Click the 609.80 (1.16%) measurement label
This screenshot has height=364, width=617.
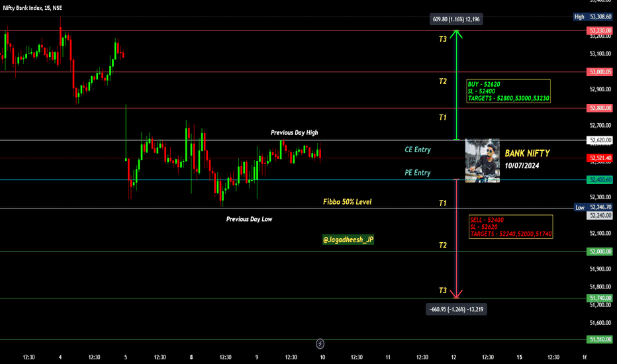coord(456,19)
